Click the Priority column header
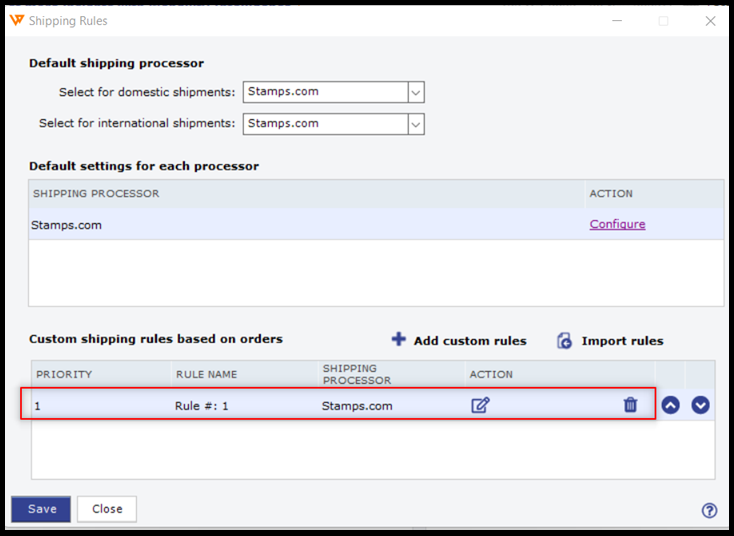Viewport: 734px width, 536px height. (64, 374)
